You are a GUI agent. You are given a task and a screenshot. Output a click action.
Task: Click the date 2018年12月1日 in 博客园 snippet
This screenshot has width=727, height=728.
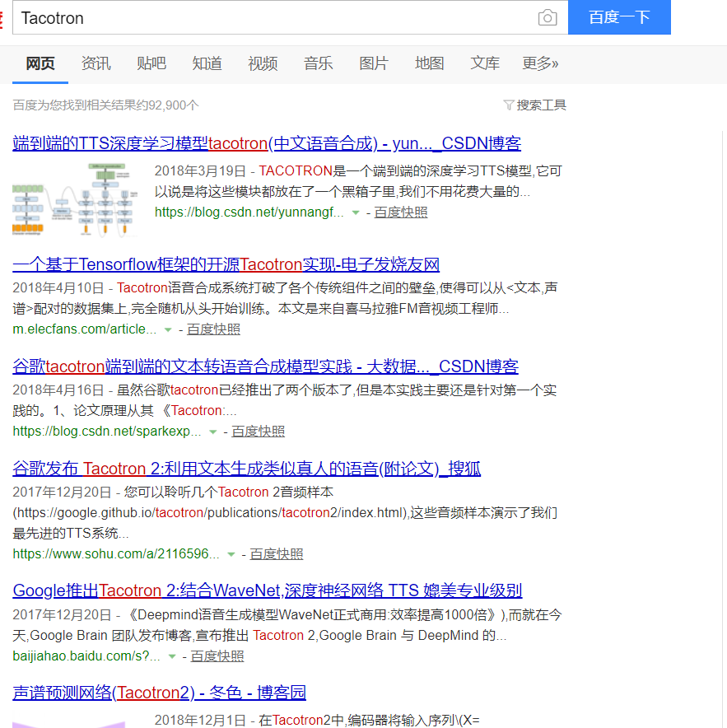(200, 720)
